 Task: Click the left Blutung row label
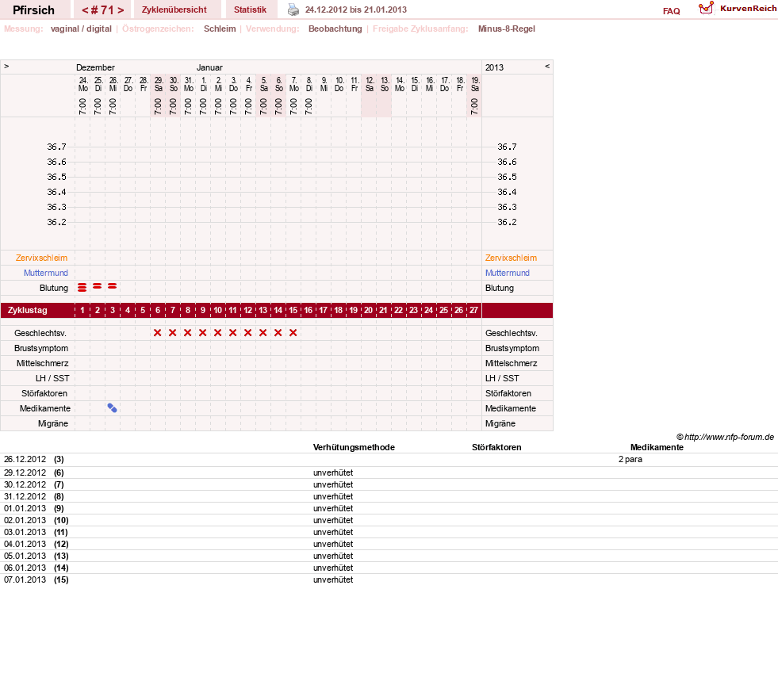point(54,288)
